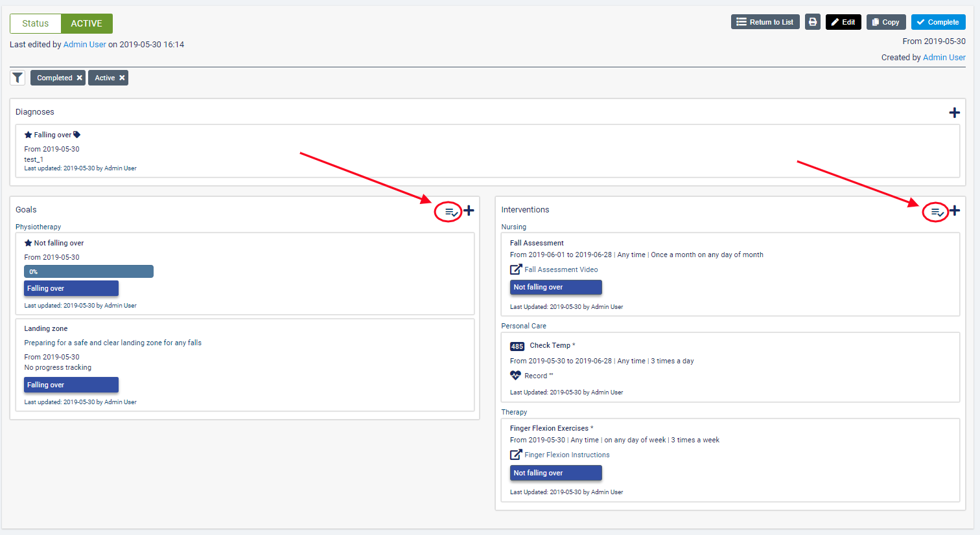Click tag icon next to Falling over
This screenshot has width=980, height=535.
click(77, 135)
